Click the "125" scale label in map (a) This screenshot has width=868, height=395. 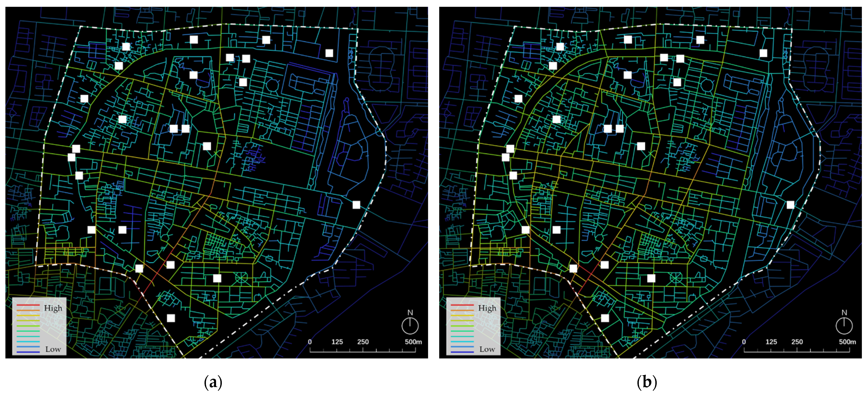pos(337,342)
